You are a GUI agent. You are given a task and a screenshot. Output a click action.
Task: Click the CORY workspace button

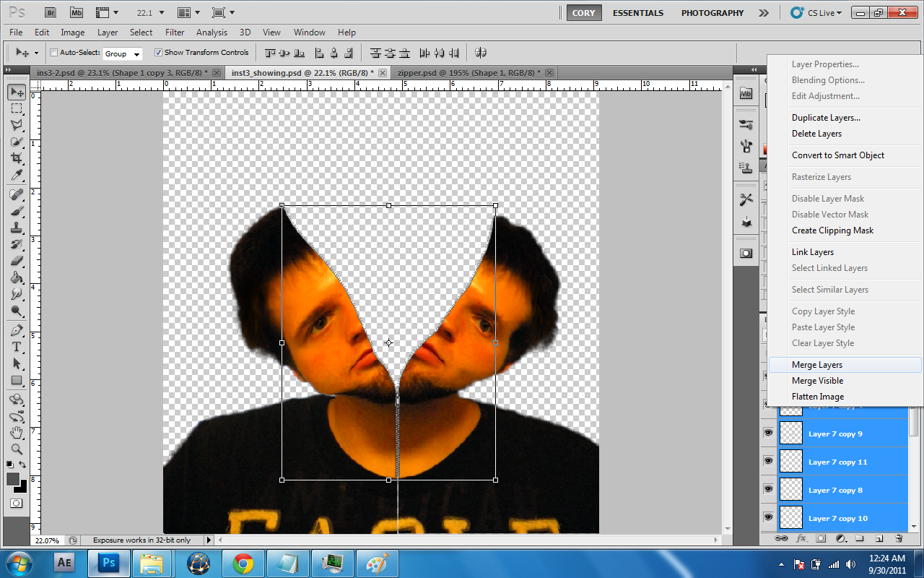point(583,13)
